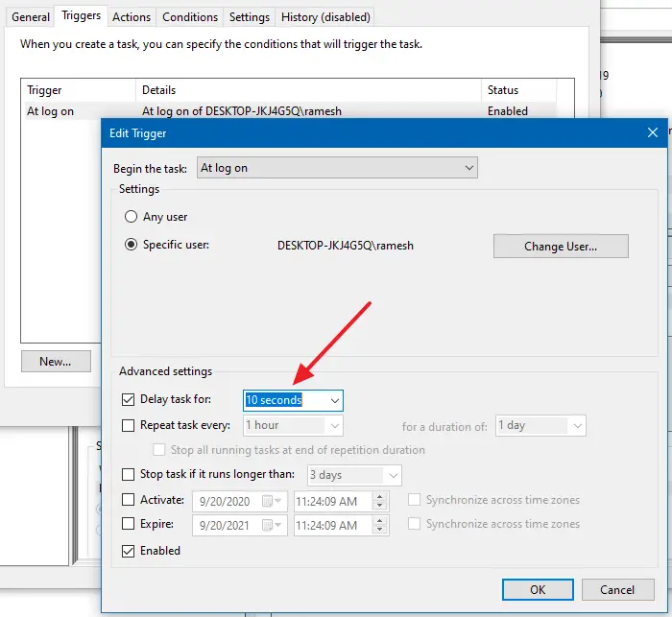
Task: Go to the Settings tab
Action: click(249, 17)
